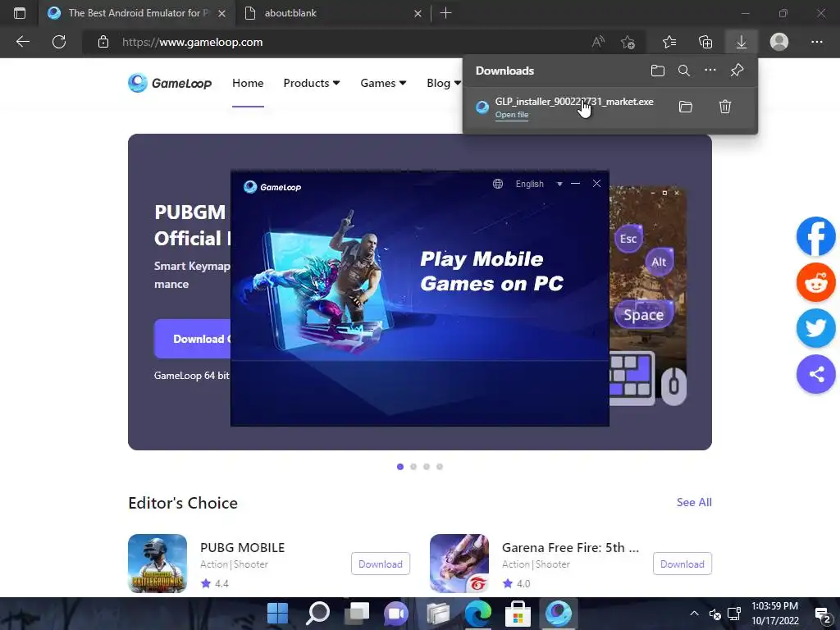This screenshot has height=630, width=840.
Task: Refresh the GameLoop page
Action: [x=59, y=42]
